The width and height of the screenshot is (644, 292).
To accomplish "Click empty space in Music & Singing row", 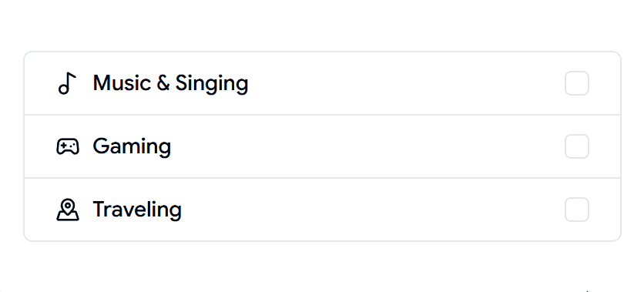I will [x=407, y=83].
